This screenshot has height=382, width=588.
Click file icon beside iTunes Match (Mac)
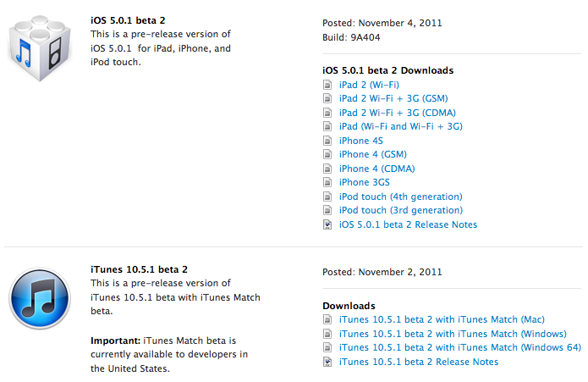tap(328, 319)
